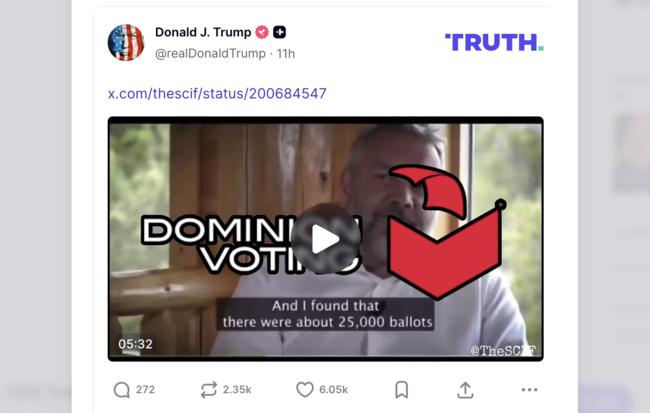650x413 pixels.
Task: Click the red verified badge
Action: [x=262, y=32]
